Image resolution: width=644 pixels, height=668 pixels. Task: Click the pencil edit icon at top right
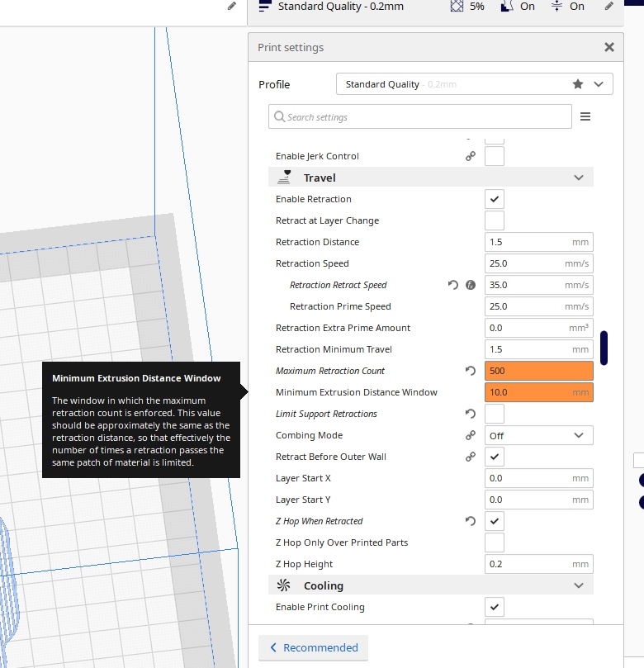(608, 7)
